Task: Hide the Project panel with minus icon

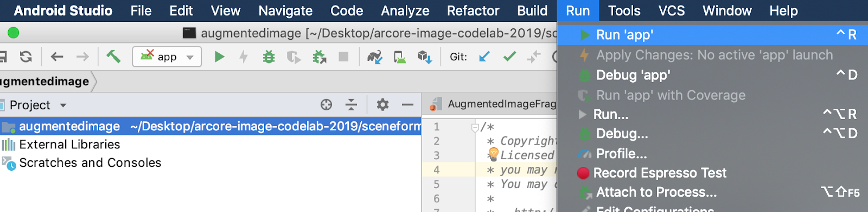Action: [x=407, y=104]
